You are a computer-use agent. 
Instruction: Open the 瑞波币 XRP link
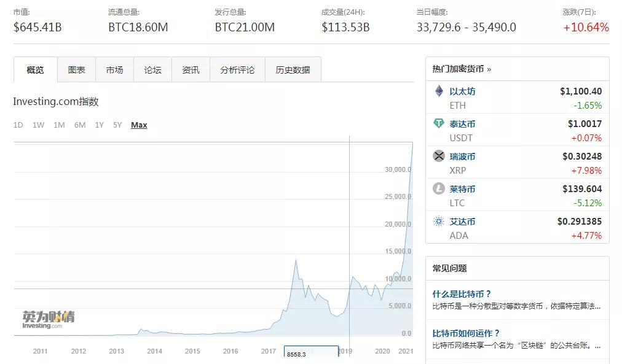[x=462, y=157]
